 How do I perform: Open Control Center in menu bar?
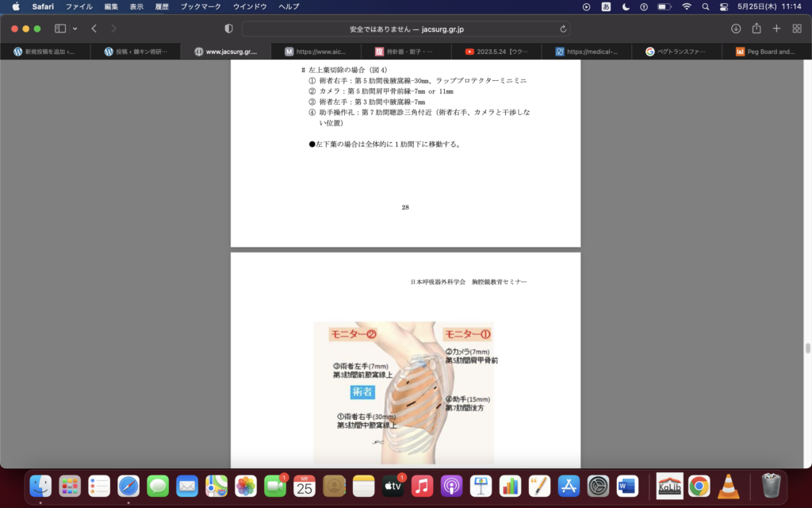pos(723,6)
